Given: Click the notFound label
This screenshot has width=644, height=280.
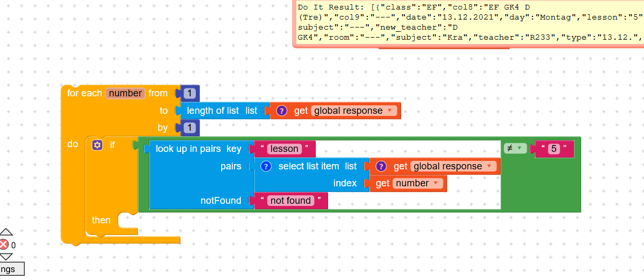Looking at the screenshot, I should click(x=221, y=201).
